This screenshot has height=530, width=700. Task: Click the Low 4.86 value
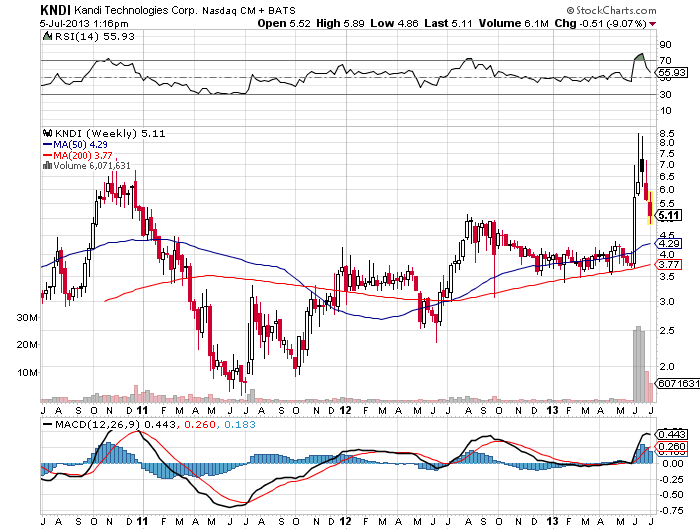[x=394, y=23]
